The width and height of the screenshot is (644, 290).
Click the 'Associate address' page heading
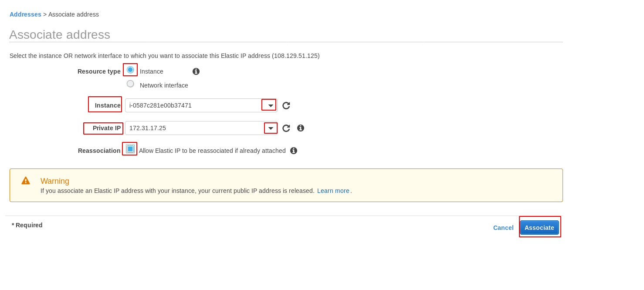pos(60,35)
